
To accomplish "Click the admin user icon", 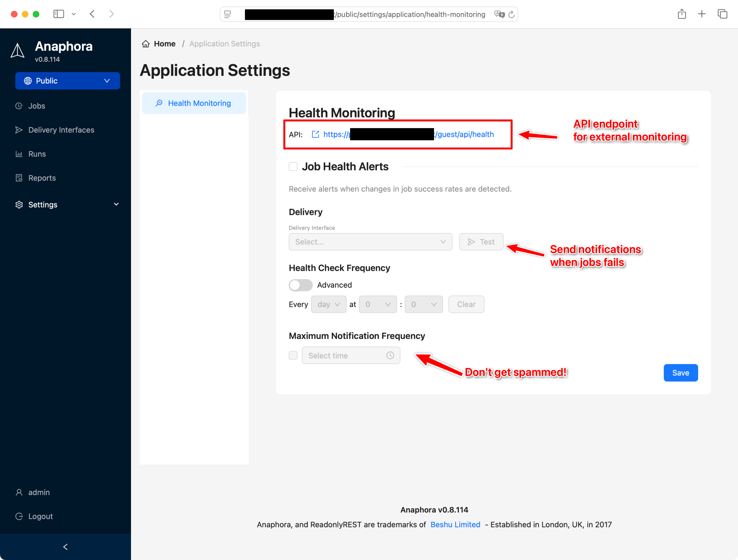I will pos(19,492).
